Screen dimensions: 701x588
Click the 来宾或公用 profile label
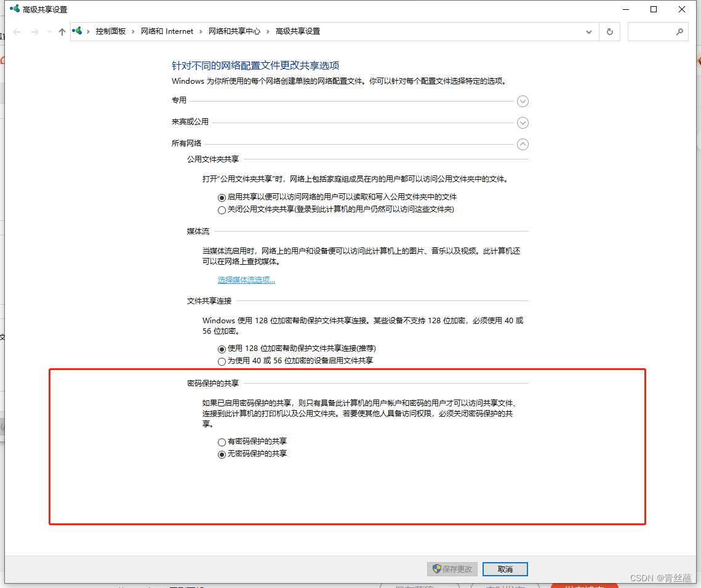190,122
